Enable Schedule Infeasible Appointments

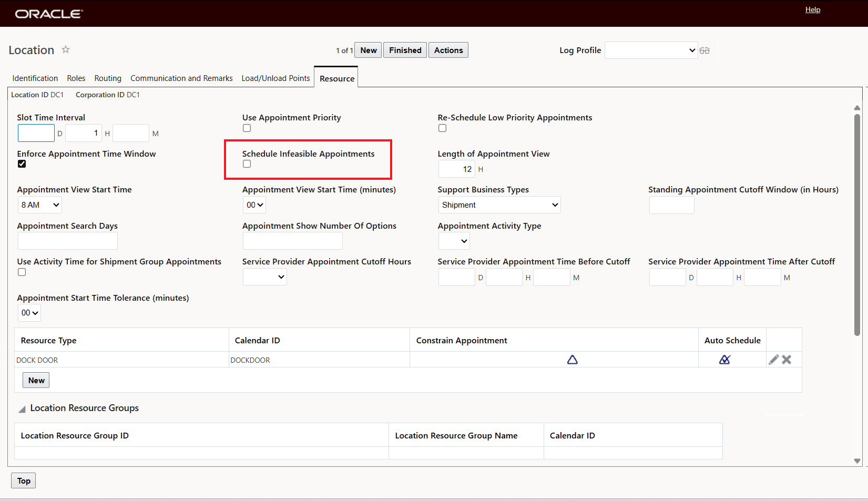[x=247, y=163]
